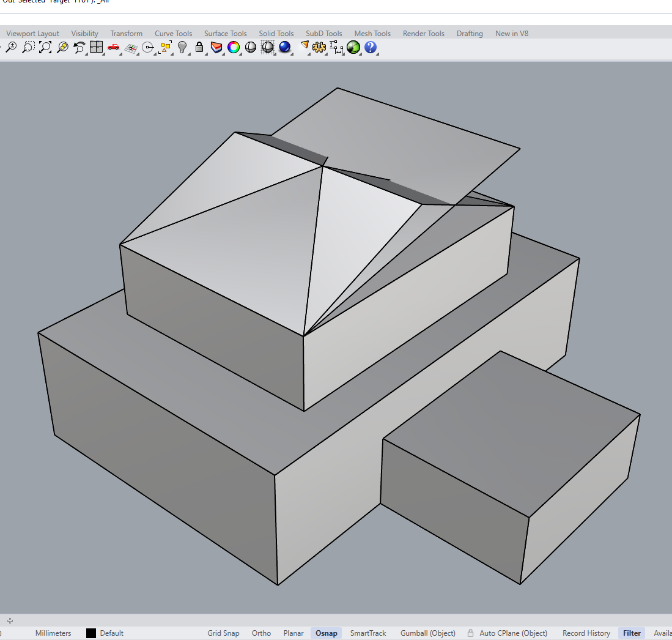Toggle Grid Snap in status bar
672x640 pixels.
[223, 633]
